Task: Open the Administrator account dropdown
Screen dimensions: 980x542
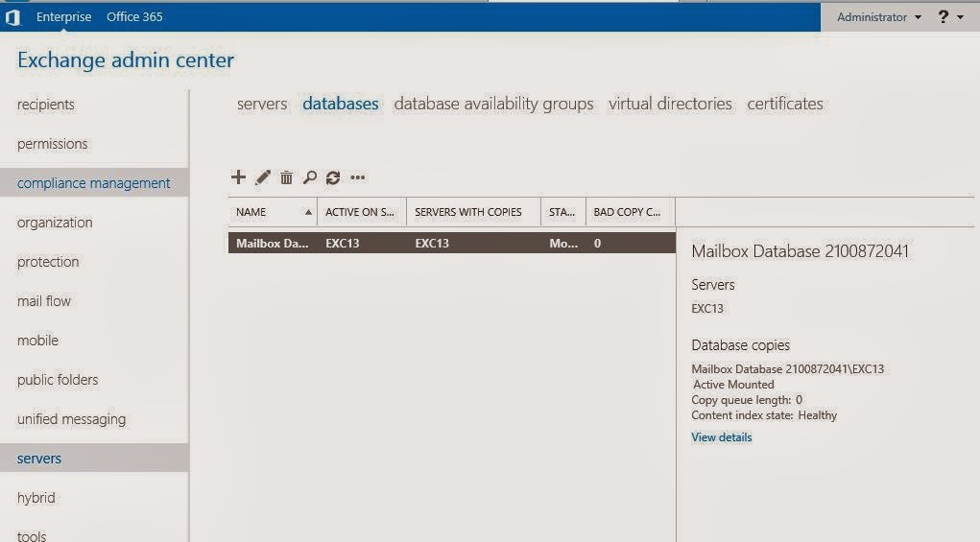Action: coord(878,17)
